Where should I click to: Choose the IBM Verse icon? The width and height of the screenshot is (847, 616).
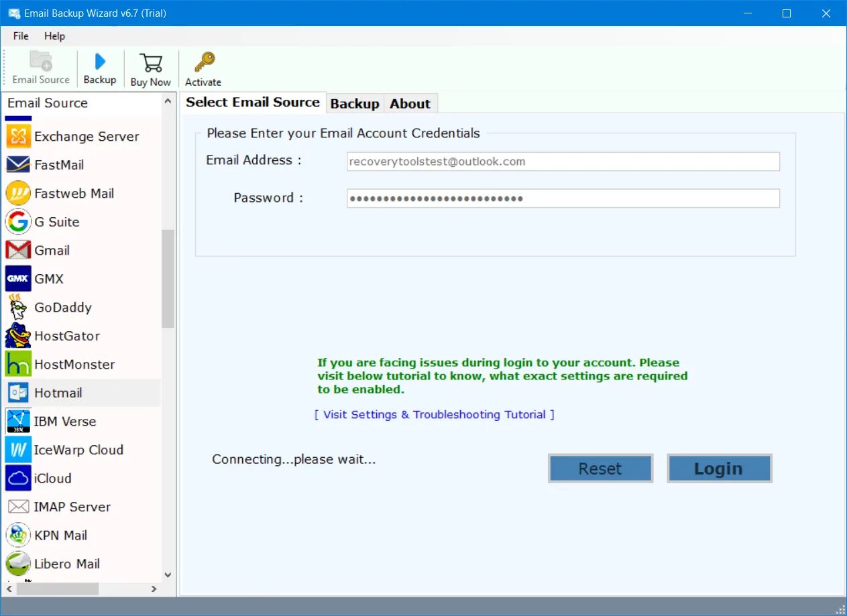(x=18, y=421)
